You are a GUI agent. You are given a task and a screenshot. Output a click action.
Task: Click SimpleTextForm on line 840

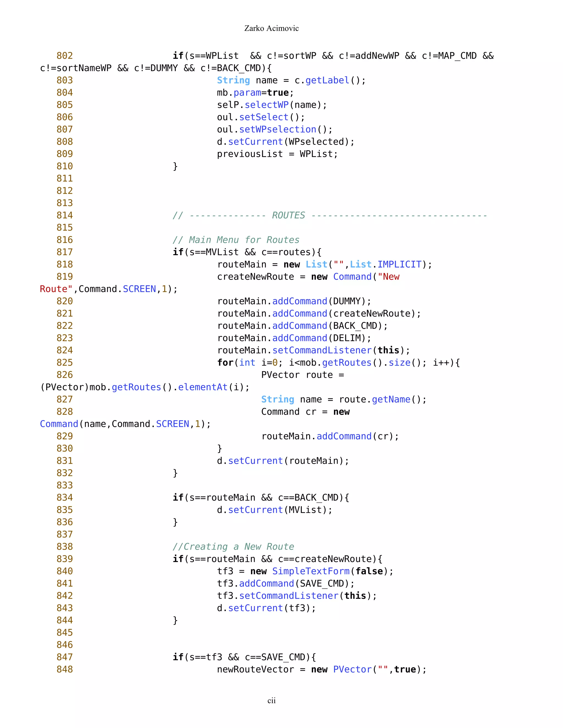(311, 571)
